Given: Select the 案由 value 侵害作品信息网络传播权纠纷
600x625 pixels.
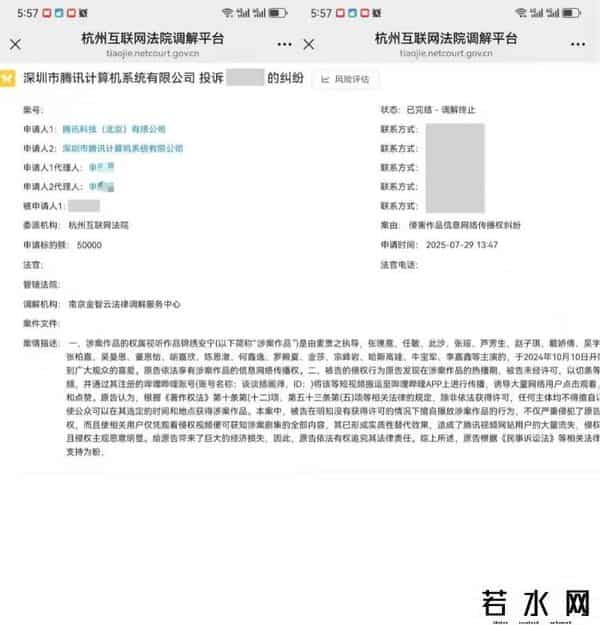Looking at the screenshot, I should 464,225.
